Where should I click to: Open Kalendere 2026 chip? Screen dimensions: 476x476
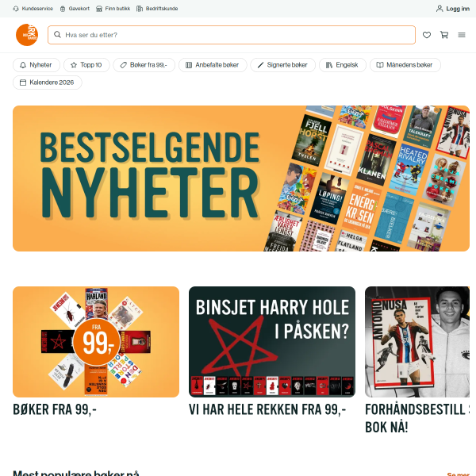tap(48, 83)
